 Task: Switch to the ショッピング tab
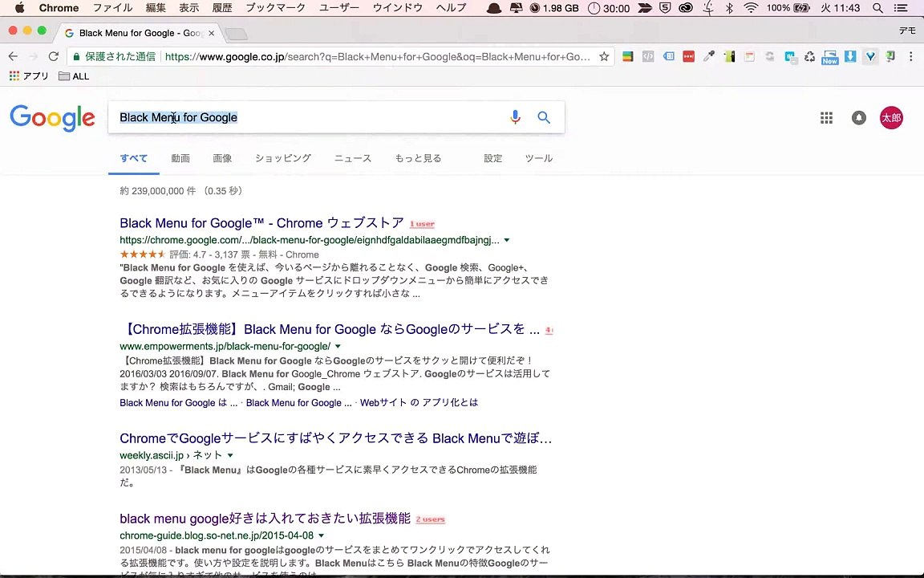pyautogui.click(x=283, y=158)
